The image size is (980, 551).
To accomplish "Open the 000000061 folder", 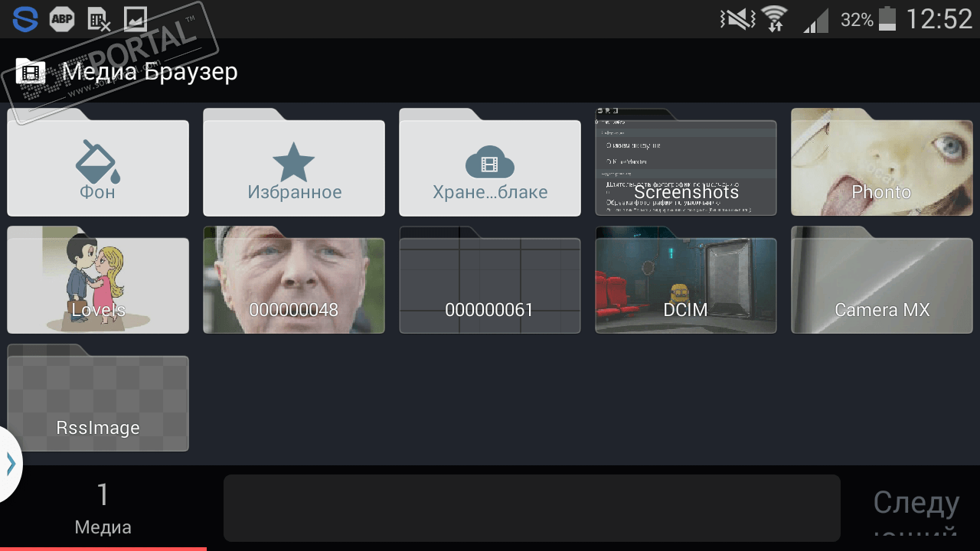I will (490, 280).
